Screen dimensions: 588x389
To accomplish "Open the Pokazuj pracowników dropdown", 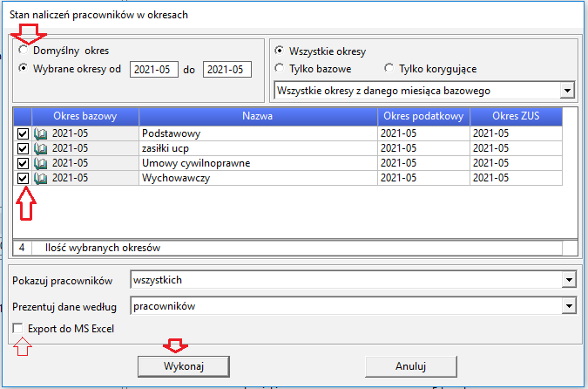I will (x=569, y=280).
